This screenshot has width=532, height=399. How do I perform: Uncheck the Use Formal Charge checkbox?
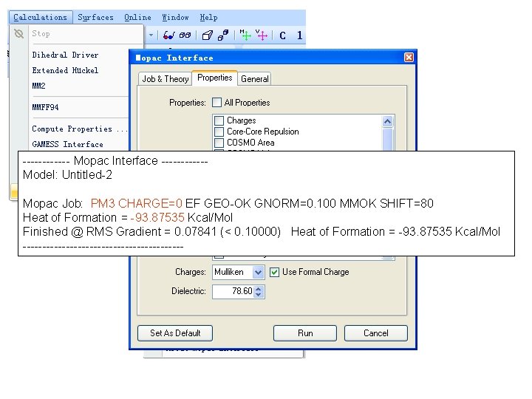(274, 272)
